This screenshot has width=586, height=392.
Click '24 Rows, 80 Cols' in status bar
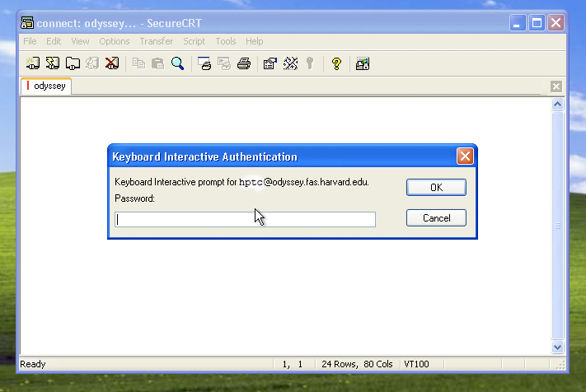(x=357, y=364)
